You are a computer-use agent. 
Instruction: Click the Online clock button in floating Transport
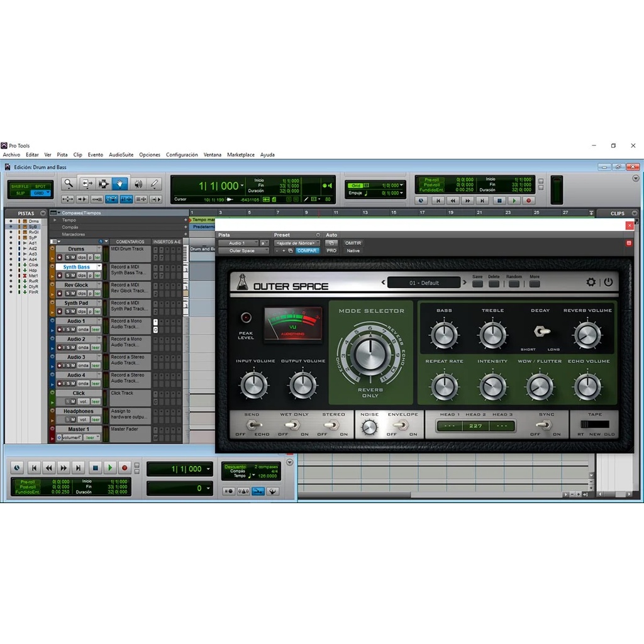click(x=17, y=467)
